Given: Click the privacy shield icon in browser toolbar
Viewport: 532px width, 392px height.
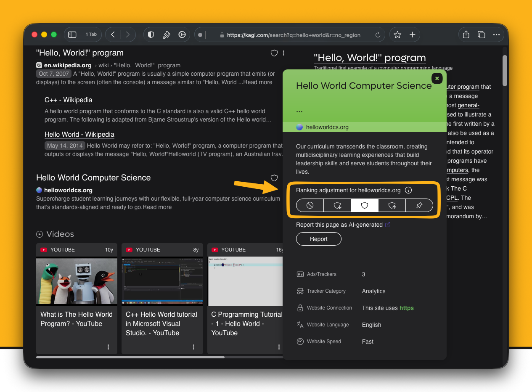Looking at the screenshot, I should [x=151, y=35].
